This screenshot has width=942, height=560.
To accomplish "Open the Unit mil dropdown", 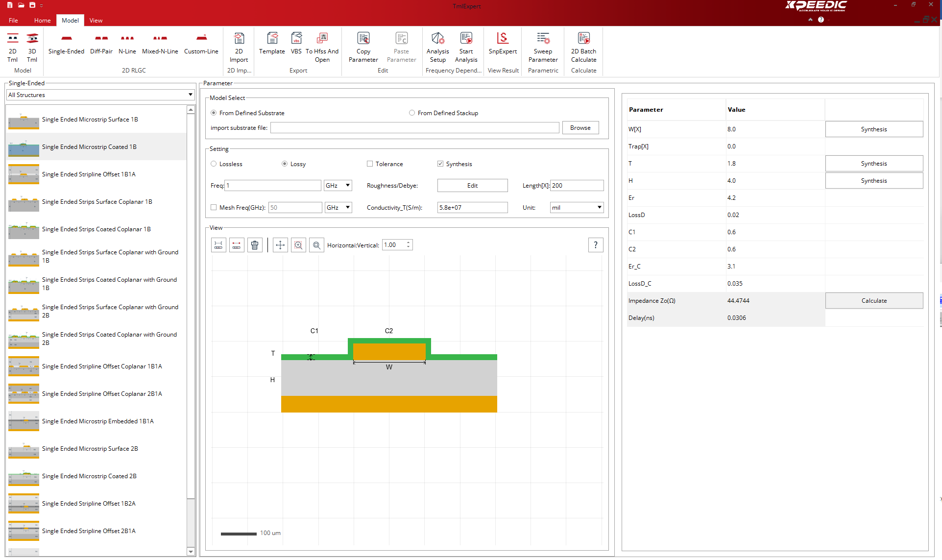I will tap(577, 208).
